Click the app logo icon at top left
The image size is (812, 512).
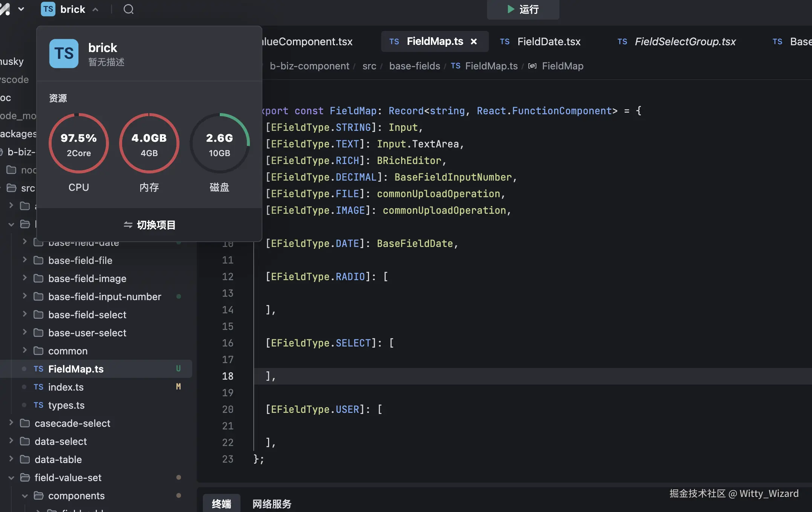click(5, 9)
